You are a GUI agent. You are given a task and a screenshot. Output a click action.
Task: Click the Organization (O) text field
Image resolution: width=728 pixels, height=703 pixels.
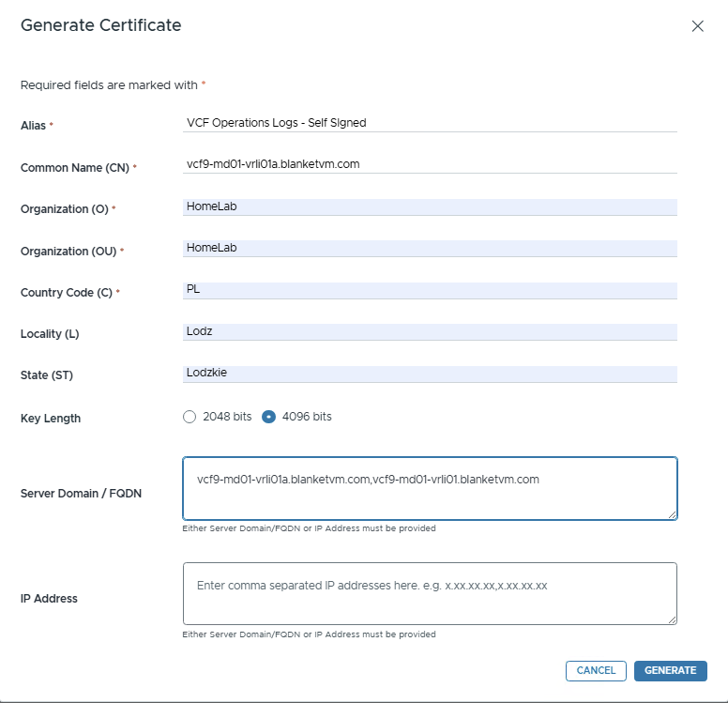point(430,206)
